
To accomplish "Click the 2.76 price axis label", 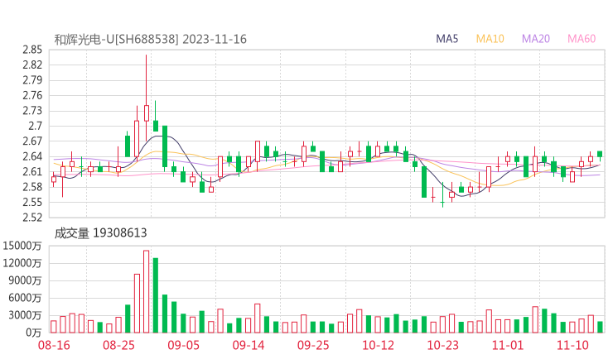I will (32, 95).
